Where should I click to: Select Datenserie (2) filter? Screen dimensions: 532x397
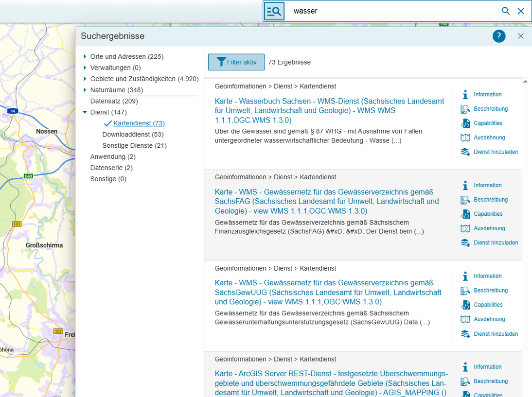tap(111, 168)
